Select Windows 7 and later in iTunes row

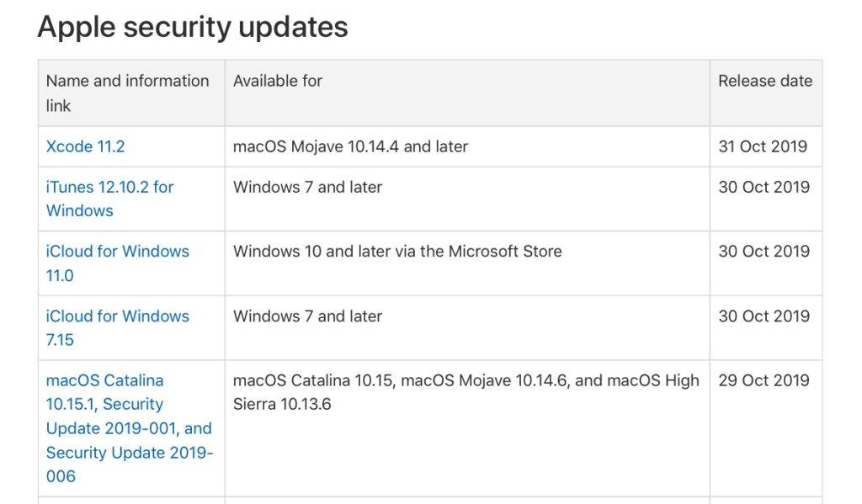[307, 187]
